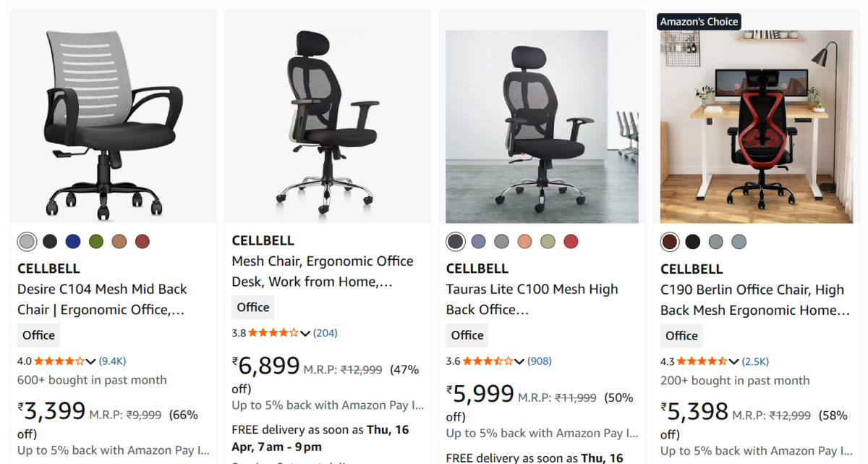Open the 3.6 rating popover for Tauras Lite
This screenshot has height=464, width=868.
(519, 361)
